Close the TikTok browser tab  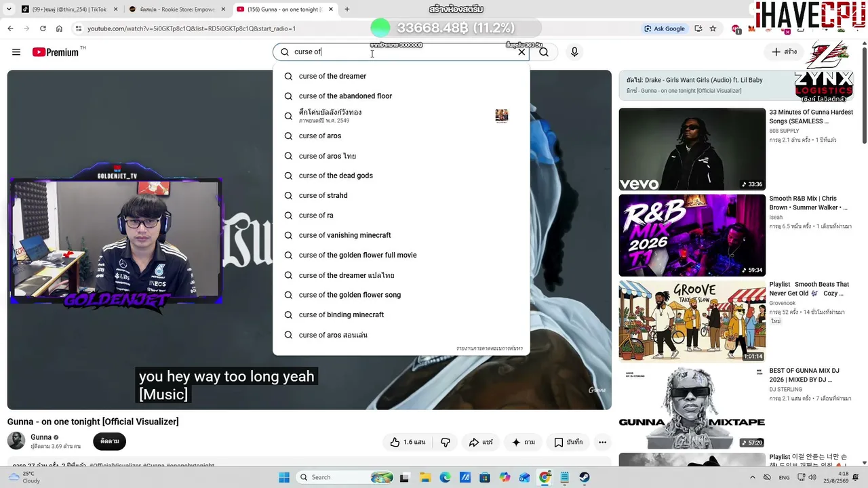[x=114, y=9]
